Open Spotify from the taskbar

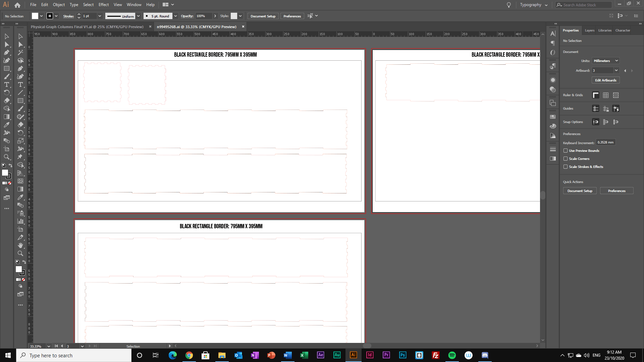(x=452, y=355)
